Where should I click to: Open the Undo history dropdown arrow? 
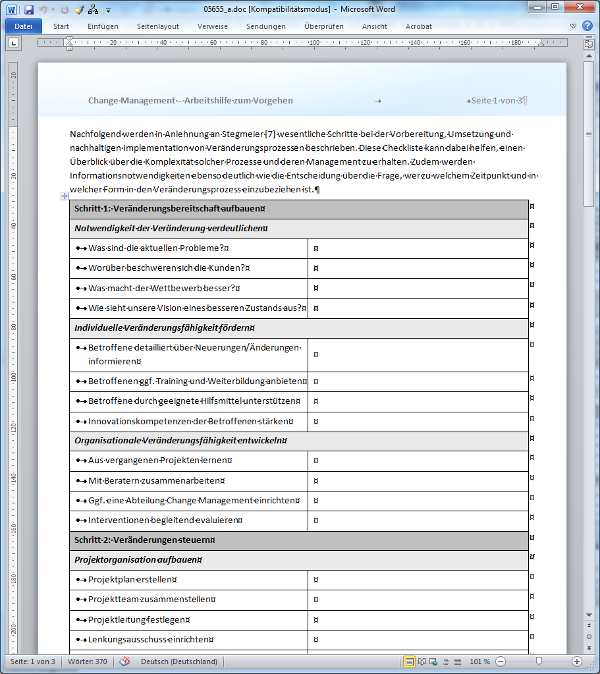point(55,9)
